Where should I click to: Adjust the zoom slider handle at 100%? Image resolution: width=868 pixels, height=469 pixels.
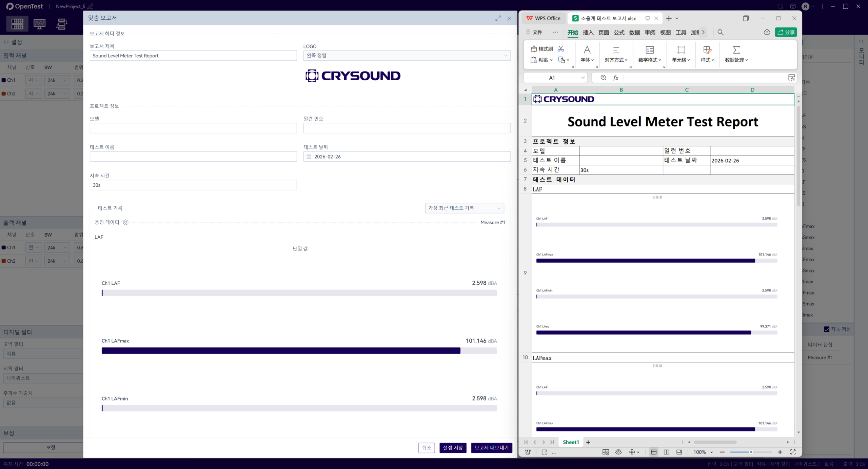pos(751,452)
